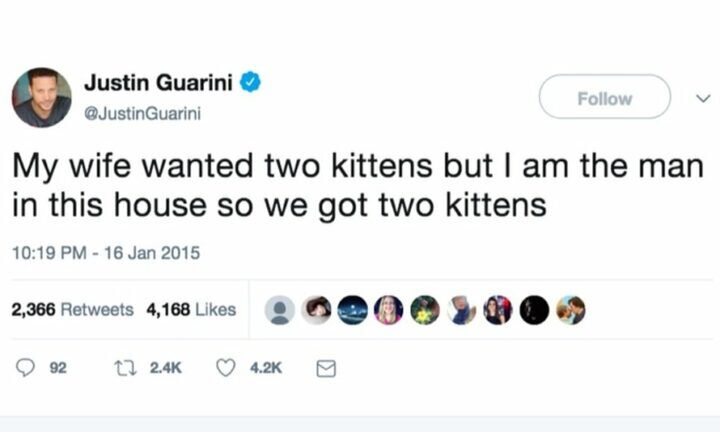Open the default gray silhouette liker avatar
The height and width of the screenshot is (432, 720).
(x=280, y=310)
